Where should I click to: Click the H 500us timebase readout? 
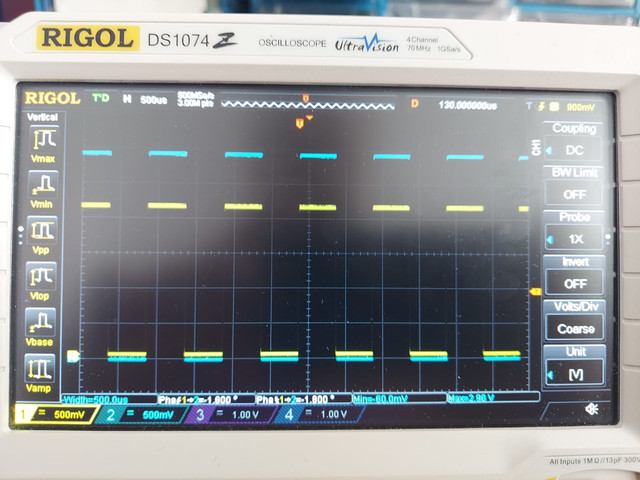(x=145, y=100)
